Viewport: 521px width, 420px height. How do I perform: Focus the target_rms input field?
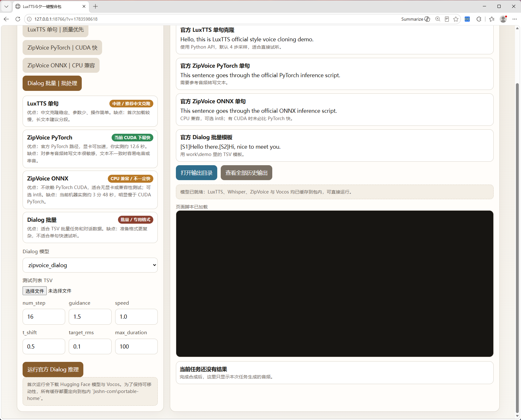(90, 346)
